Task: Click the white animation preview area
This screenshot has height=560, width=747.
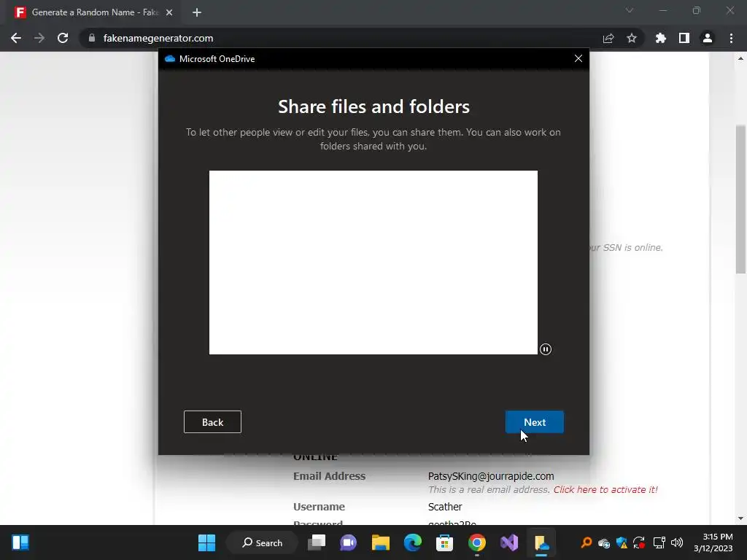Action: coord(373,262)
